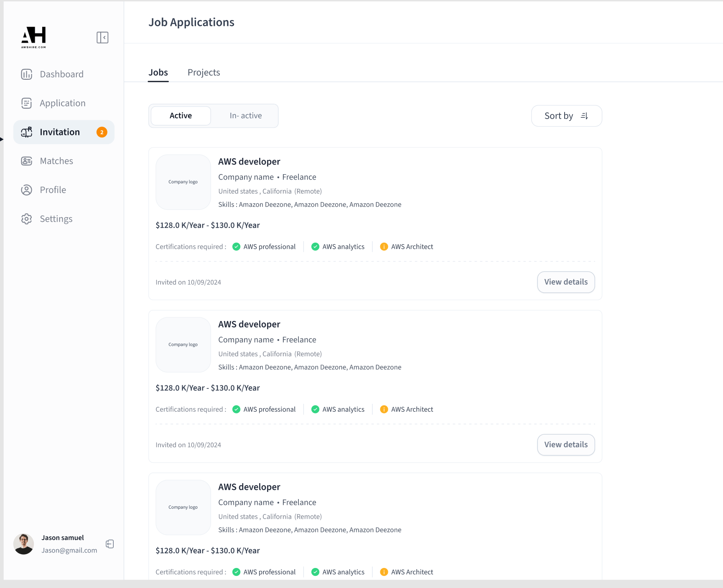Click AWS professional check icon, first job
The image size is (723, 588).
click(237, 247)
